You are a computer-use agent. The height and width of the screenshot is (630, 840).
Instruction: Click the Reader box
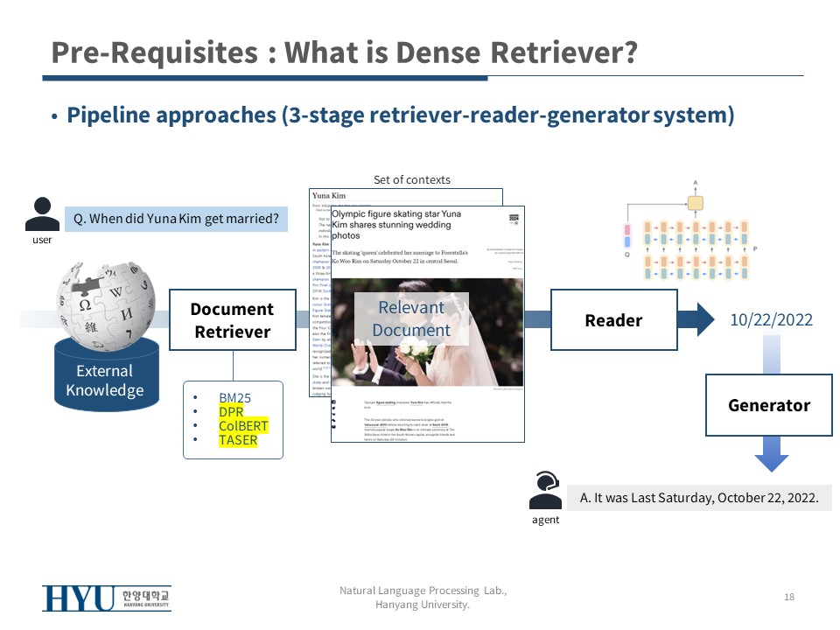pos(612,320)
